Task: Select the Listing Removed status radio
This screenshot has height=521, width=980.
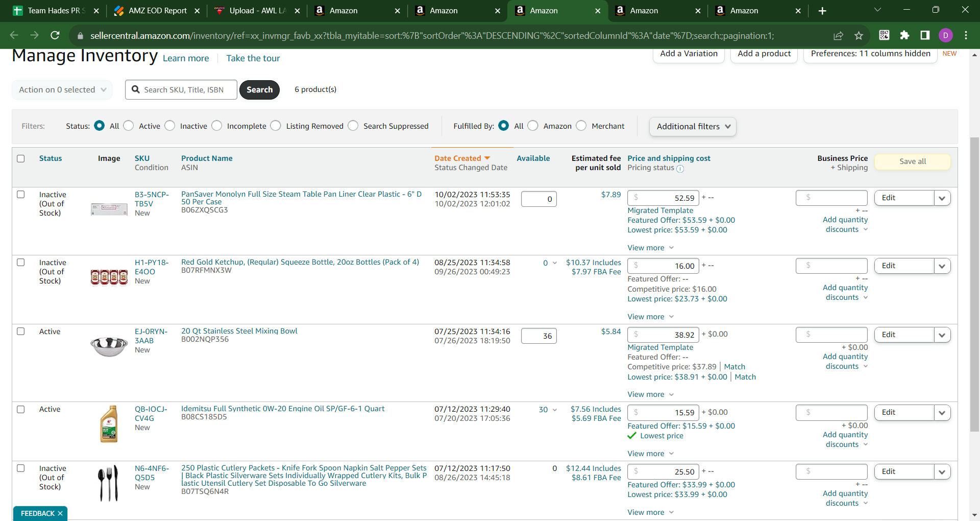Action: [276, 126]
